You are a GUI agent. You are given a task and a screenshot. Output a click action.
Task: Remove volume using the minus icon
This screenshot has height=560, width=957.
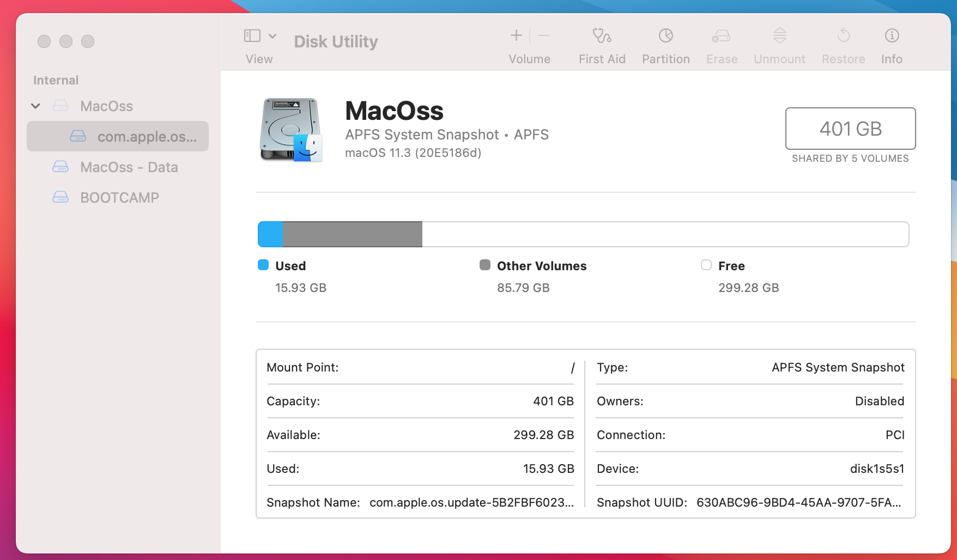pyautogui.click(x=543, y=36)
